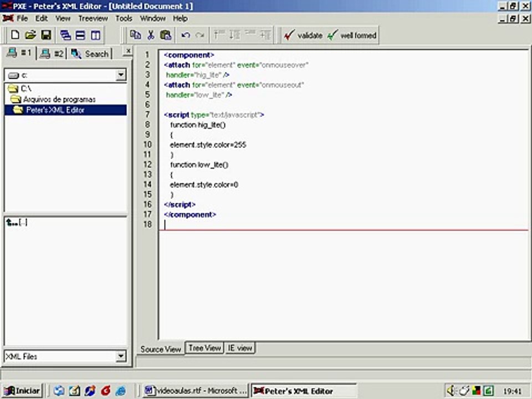
Task: Click the function hig_lite() text on line 8
Action: 198,125
